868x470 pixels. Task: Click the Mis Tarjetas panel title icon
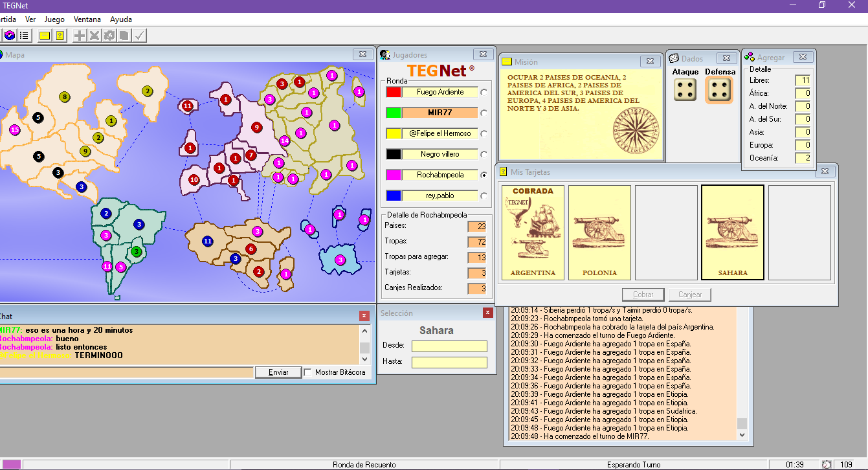click(x=503, y=172)
